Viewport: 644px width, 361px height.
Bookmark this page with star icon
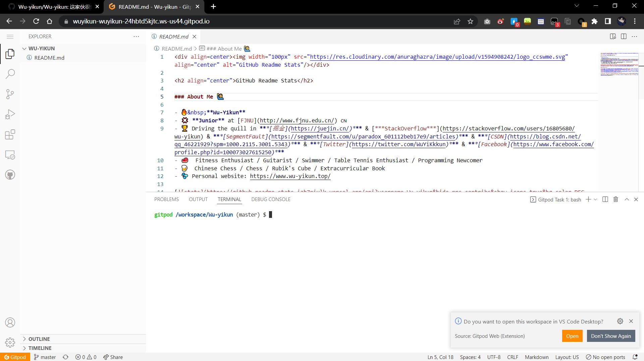tap(470, 21)
